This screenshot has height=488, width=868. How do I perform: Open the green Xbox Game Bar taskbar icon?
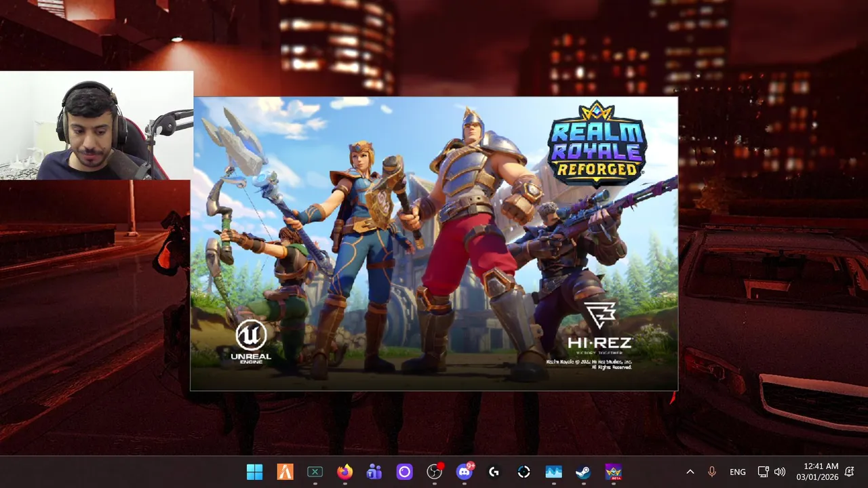pyautogui.click(x=315, y=472)
